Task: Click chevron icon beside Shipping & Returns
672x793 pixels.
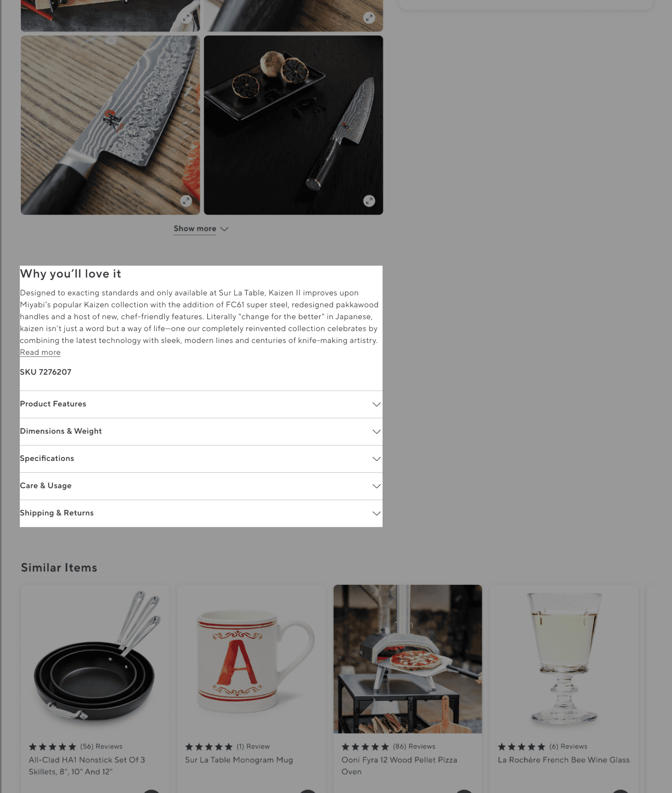Action: (377, 513)
